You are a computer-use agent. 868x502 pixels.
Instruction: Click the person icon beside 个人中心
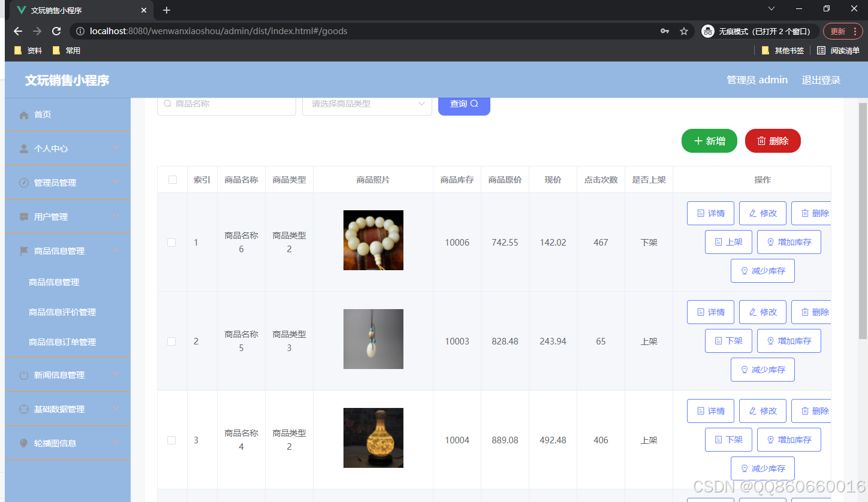(x=24, y=149)
